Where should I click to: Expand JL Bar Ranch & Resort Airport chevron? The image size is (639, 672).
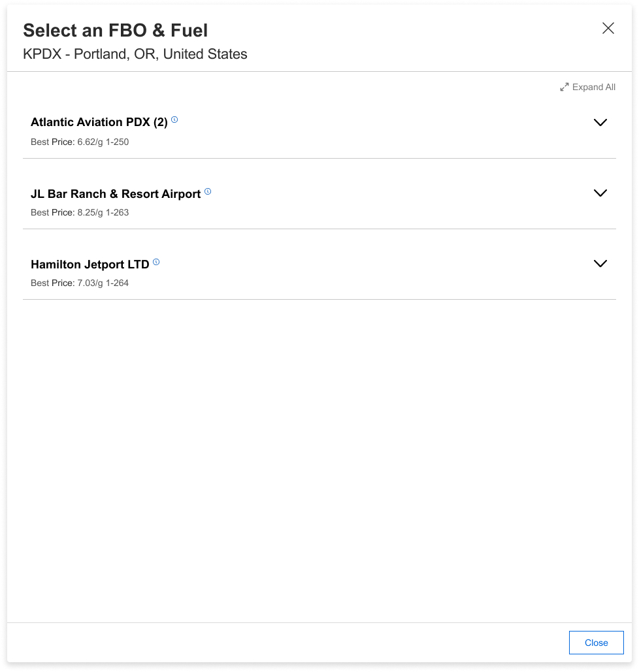[x=600, y=193]
